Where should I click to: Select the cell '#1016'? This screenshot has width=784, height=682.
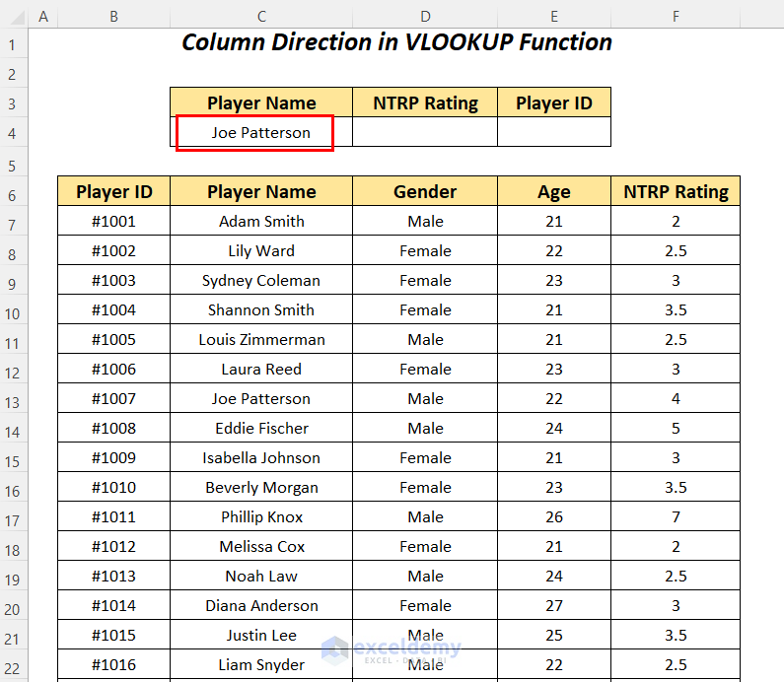(114, 664)
